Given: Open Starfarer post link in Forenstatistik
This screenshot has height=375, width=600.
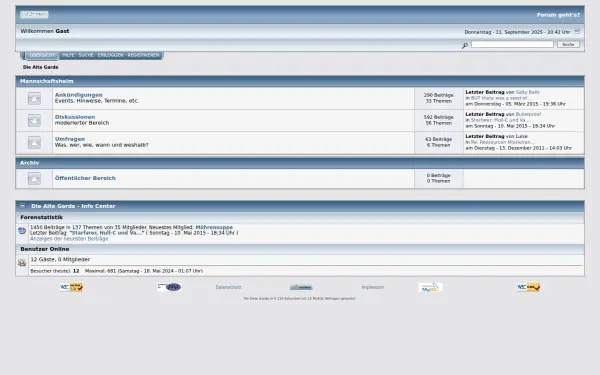Looking at the screenshot, I should tap(107, 233).
